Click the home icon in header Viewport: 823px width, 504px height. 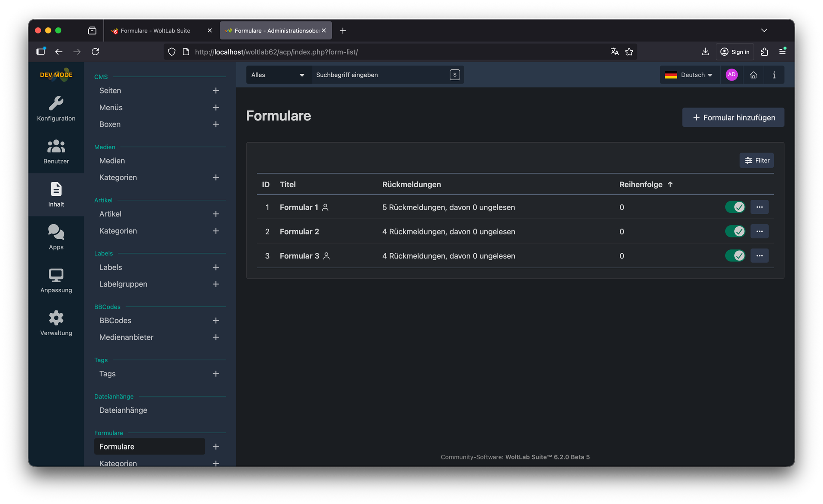point(753,75)
